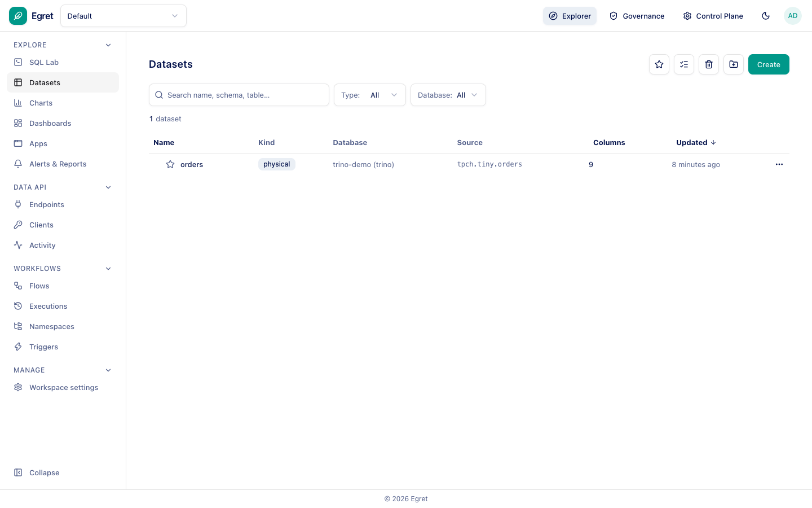Screen dimensions: 812x508
Task: Favorite the orders dataset star
Action: click(x=170, y=164)
